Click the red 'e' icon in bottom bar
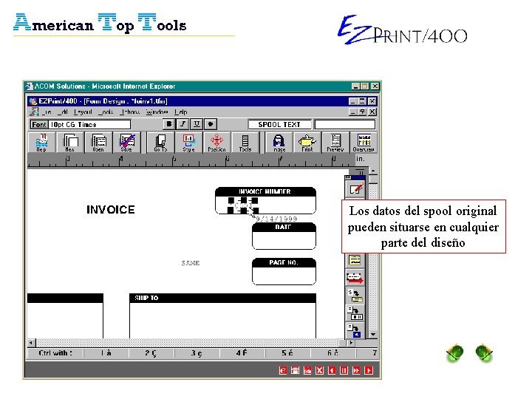This screenshot has height=399, width=532. pos(283,370)
